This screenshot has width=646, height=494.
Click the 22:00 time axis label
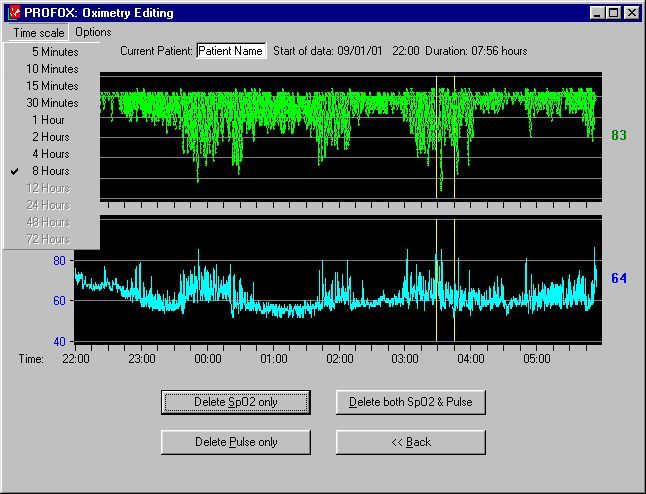(x=76, y=359)
